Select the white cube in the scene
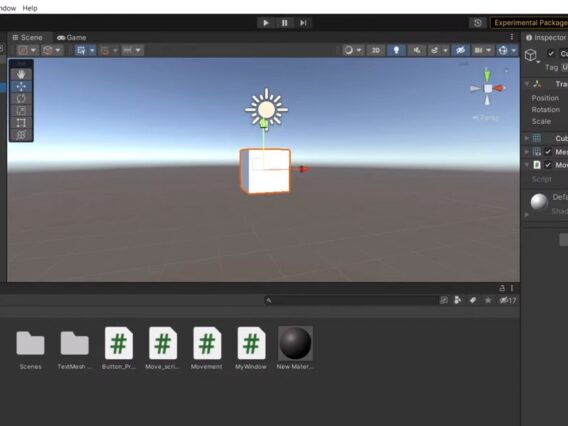This screenshot has height=426, width=568. [265, 171]
